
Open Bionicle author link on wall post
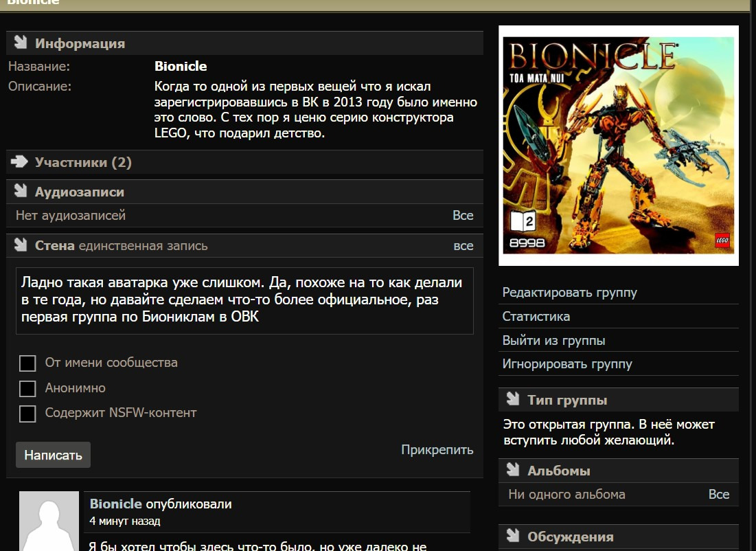click(x=116, y=504)
